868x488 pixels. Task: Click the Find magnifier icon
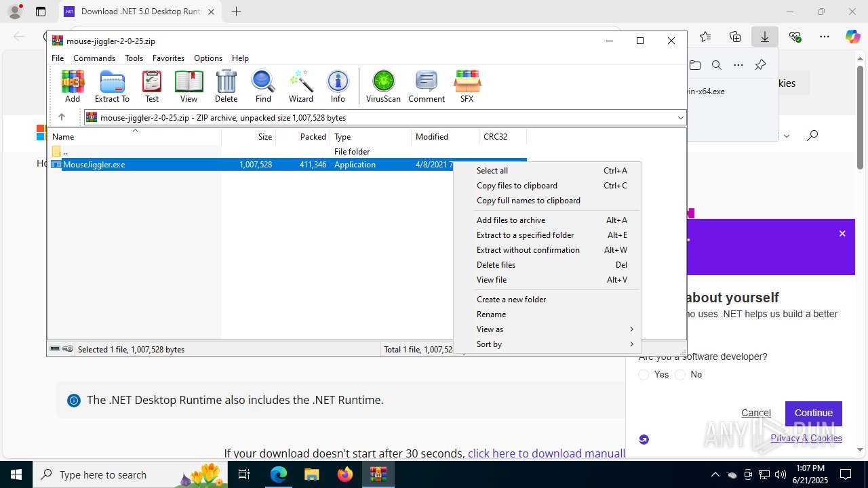pyautogui.click(x=263, y=86)
